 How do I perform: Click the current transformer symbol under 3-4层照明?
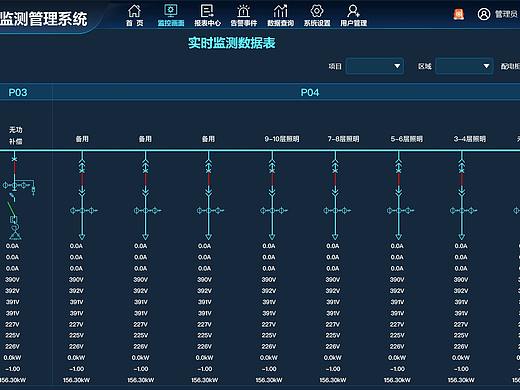coord(464,210)
